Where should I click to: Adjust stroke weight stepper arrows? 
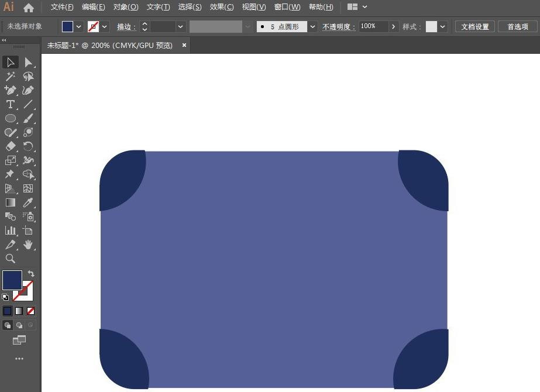pos(145,26)
